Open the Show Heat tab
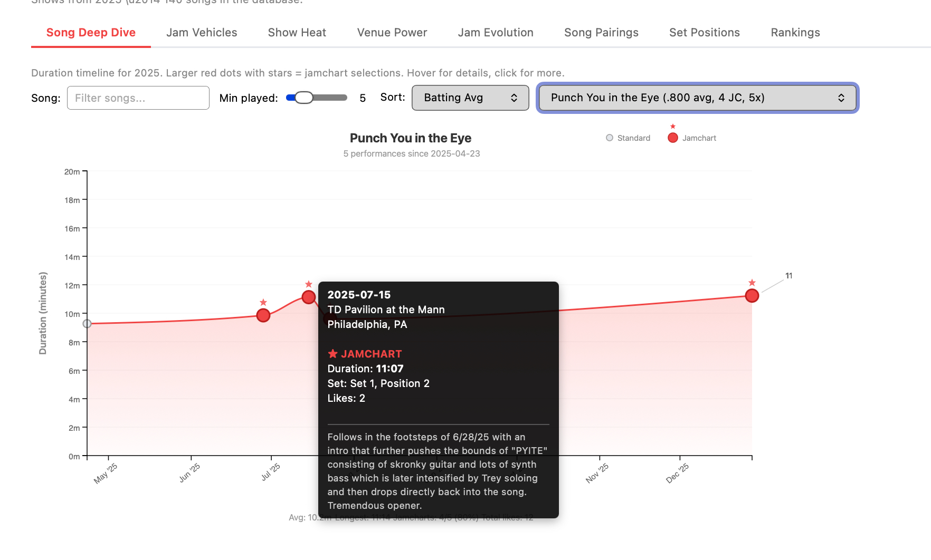 297,33
